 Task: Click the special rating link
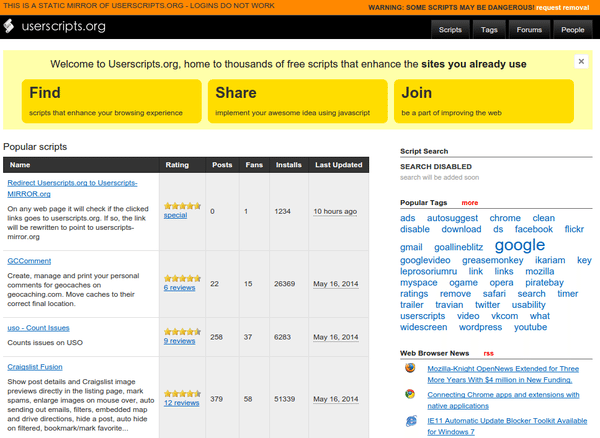(175, 215)
